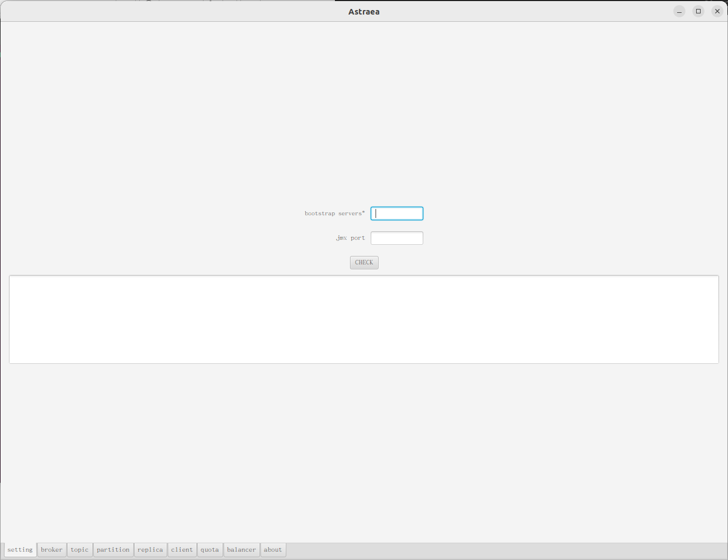Viewport: 728px width, 560px height.
Task: Select the quota tab
Action: [x=210, y=549]
